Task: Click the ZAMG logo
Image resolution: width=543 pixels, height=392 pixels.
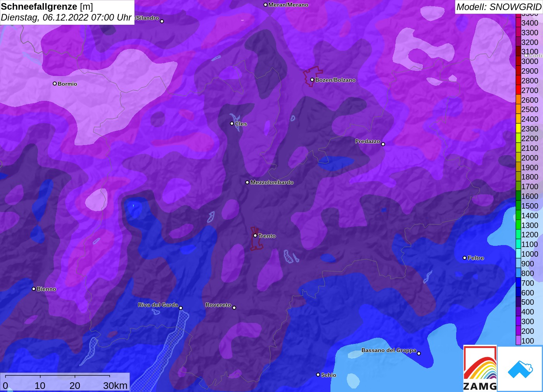Action: tap(480, 368)
